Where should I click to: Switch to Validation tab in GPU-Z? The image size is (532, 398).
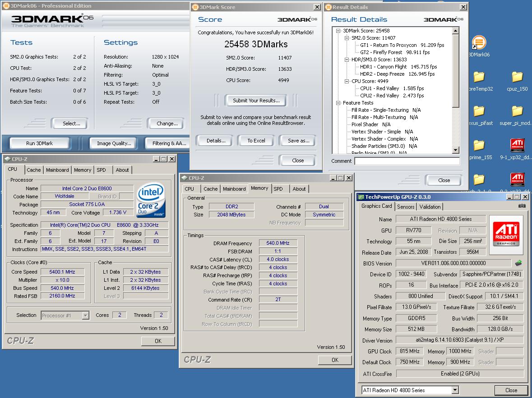[430, 206]
